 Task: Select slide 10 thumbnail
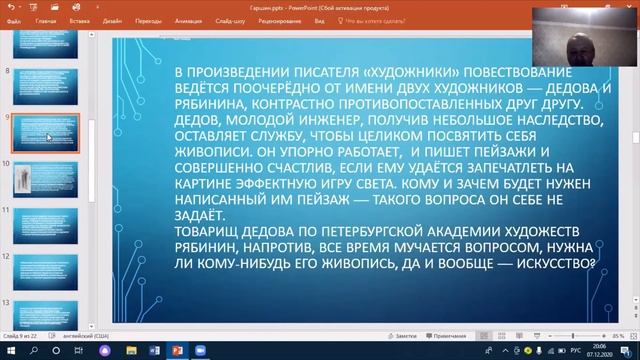pyautogui.click(x=45, y=180)
